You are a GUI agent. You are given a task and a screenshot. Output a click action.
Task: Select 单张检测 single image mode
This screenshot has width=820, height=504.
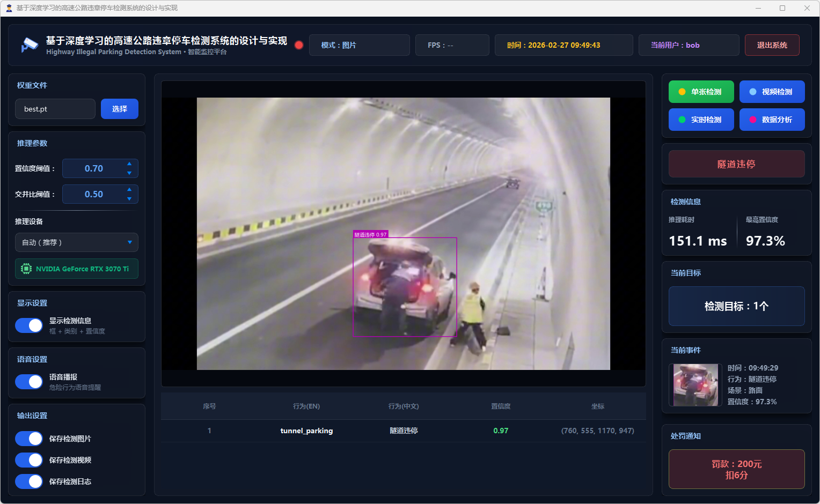[701, 92]
